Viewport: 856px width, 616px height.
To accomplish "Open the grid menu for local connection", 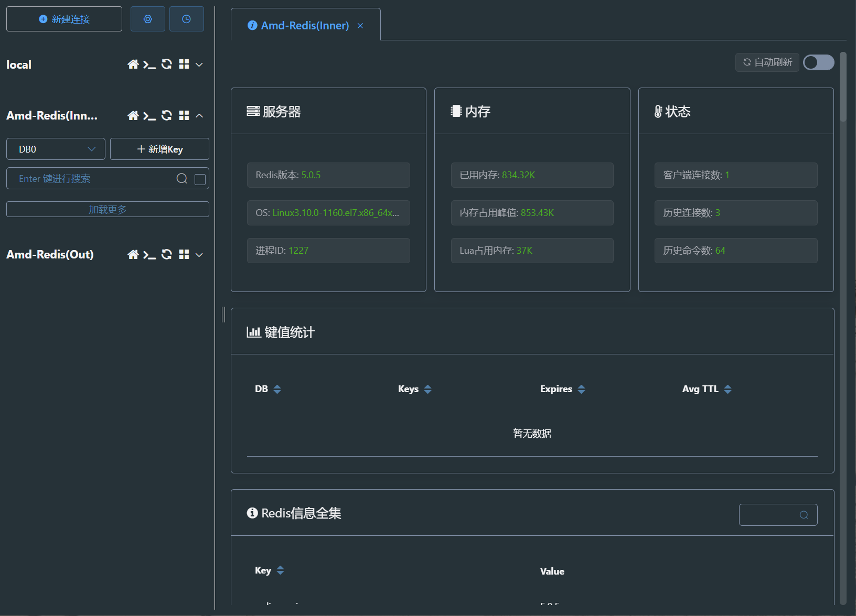I will 184,64.
